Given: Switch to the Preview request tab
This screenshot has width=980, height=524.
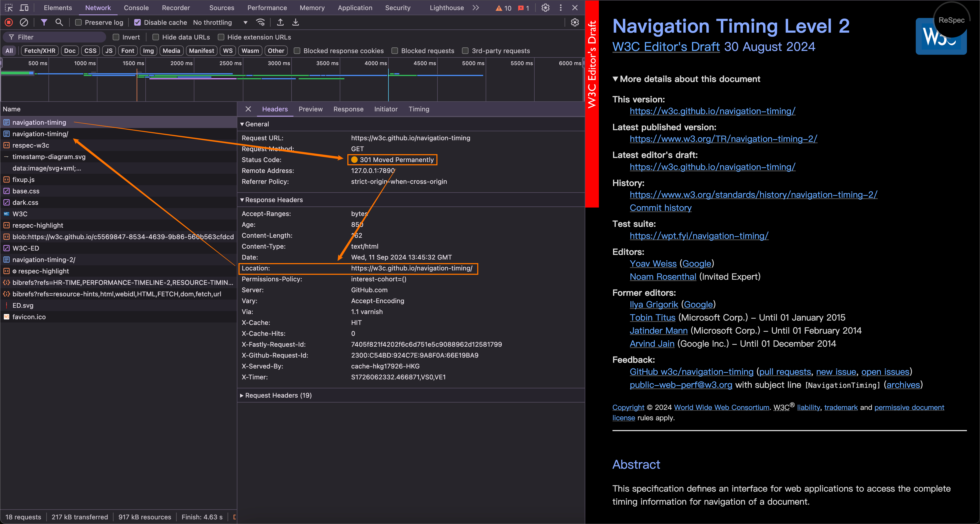Looking at the screenshot, I should [x=310, y=109].
